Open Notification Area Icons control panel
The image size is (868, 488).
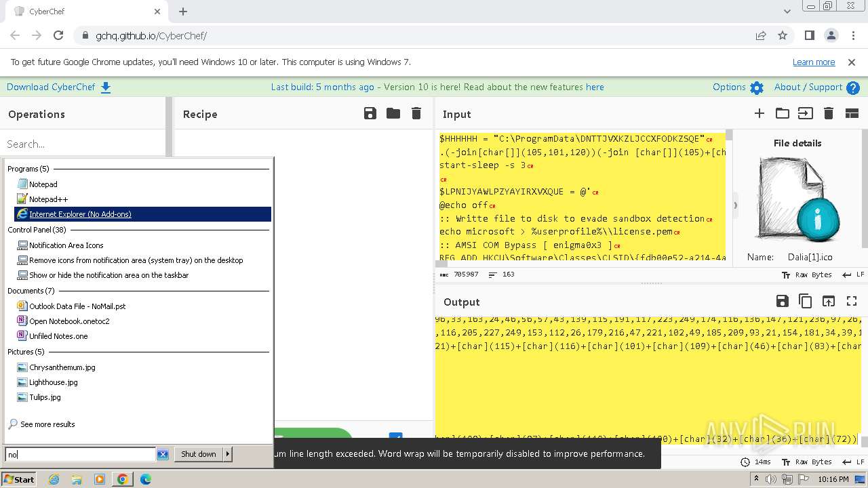point(66,245)
